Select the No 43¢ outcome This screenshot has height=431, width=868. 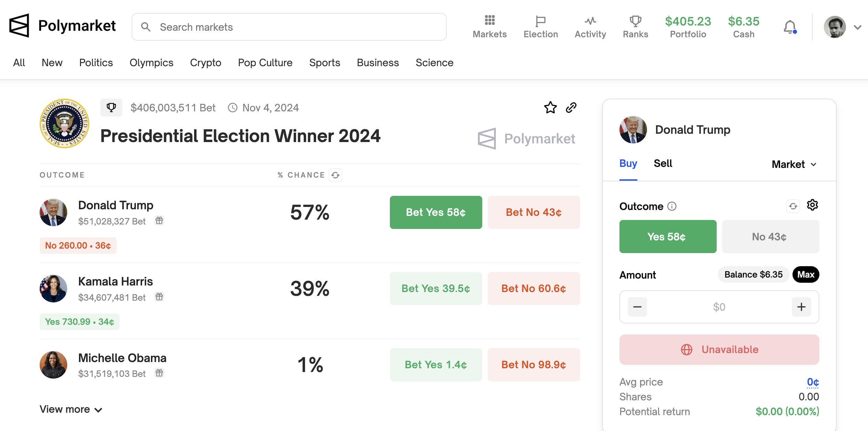770,237
